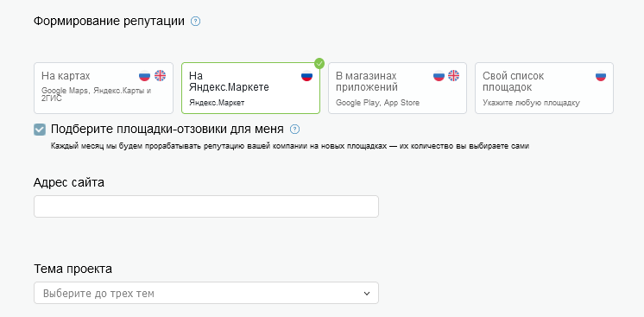This screenshot has width=644, height=317.
Task: Deselect the На Яндекс.Маркете option card
Action: (x=250, y=88)
